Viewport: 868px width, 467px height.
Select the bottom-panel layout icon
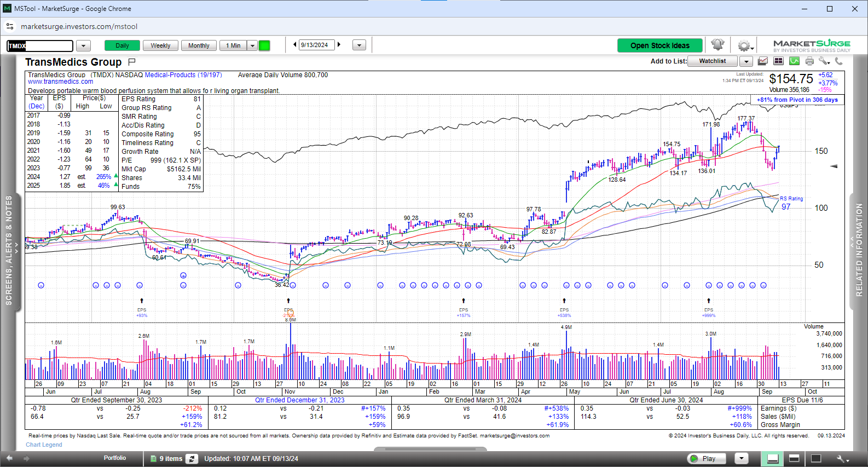pyautogui.click(x=773, y=459)
